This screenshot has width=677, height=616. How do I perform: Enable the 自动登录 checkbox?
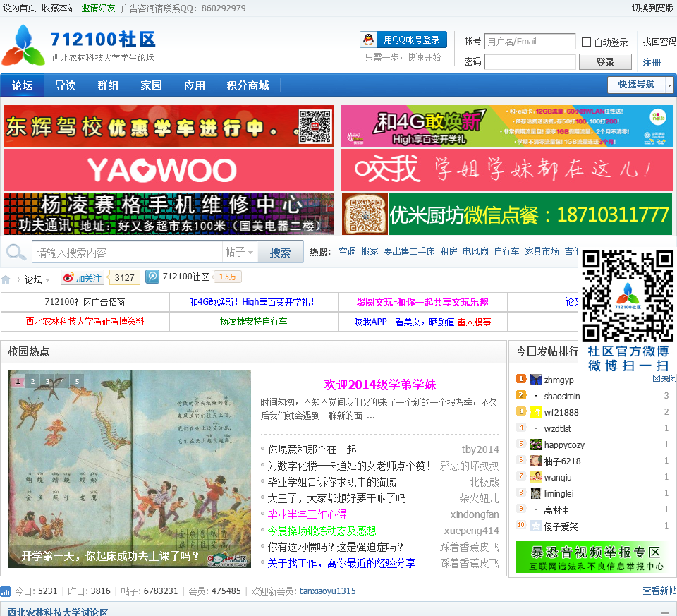(x=586, y=42)
